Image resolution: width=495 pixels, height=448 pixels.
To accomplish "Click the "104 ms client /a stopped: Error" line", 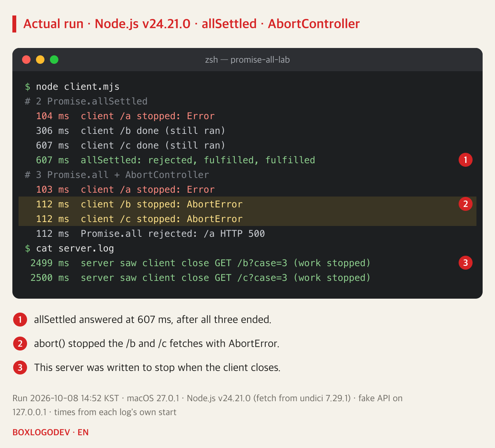I will click(125, 116).
